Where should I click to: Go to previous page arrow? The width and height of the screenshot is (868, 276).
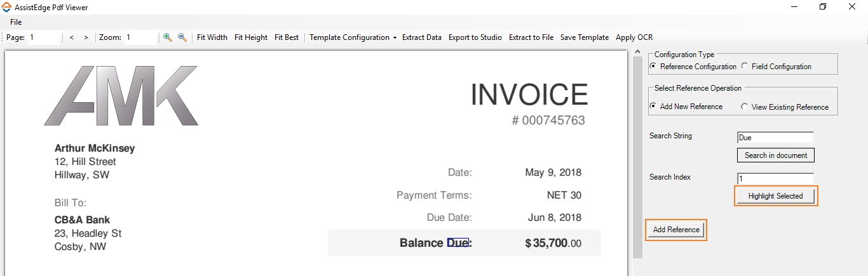click(x=72, y=37)
